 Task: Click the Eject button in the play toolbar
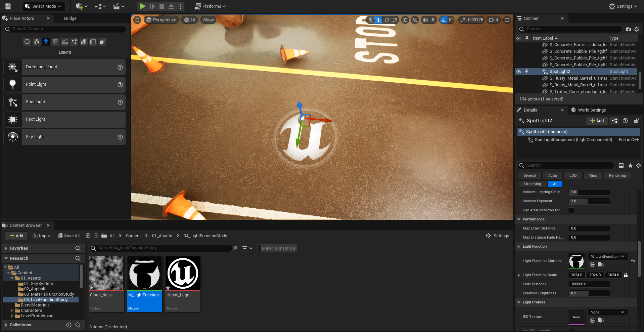[x=171, y=6]
